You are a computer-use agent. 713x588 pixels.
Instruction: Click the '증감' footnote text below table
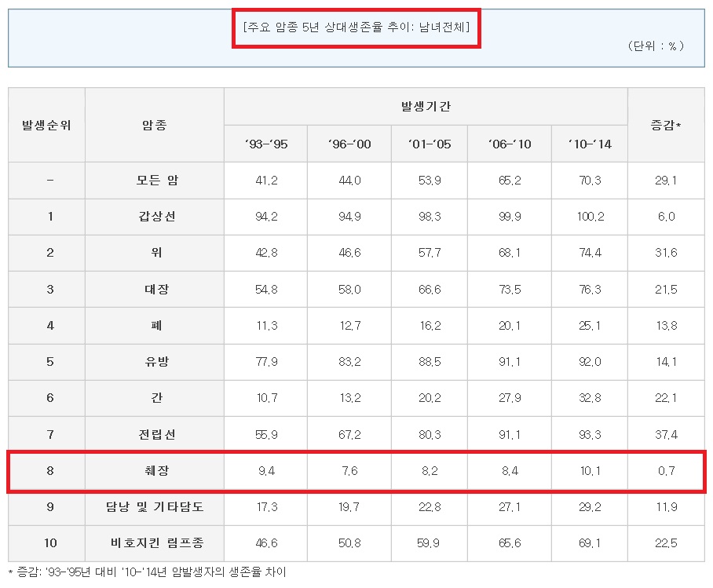click(x=147, y=572)
